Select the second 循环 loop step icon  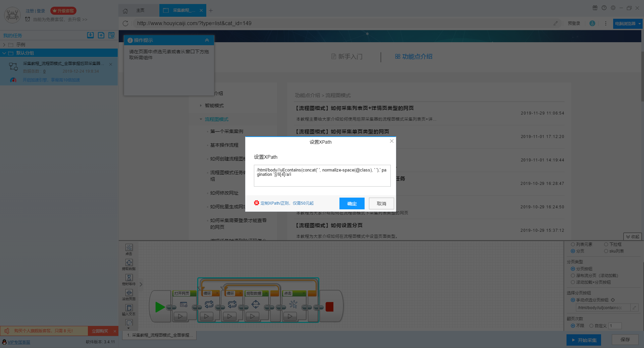(232, 304)
